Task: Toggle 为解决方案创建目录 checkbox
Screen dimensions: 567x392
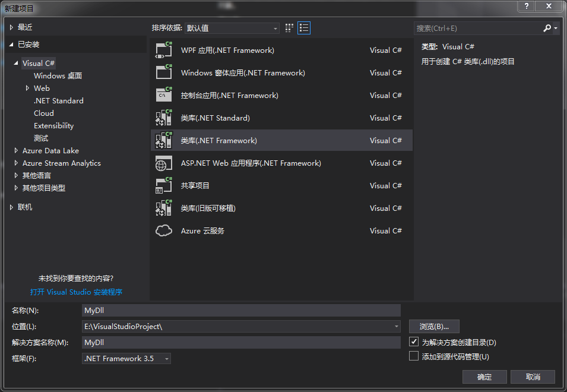Action: click(414, 342)
